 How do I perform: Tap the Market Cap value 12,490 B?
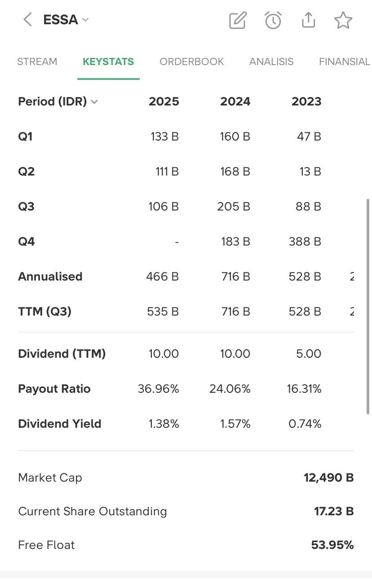pos(328,478)
